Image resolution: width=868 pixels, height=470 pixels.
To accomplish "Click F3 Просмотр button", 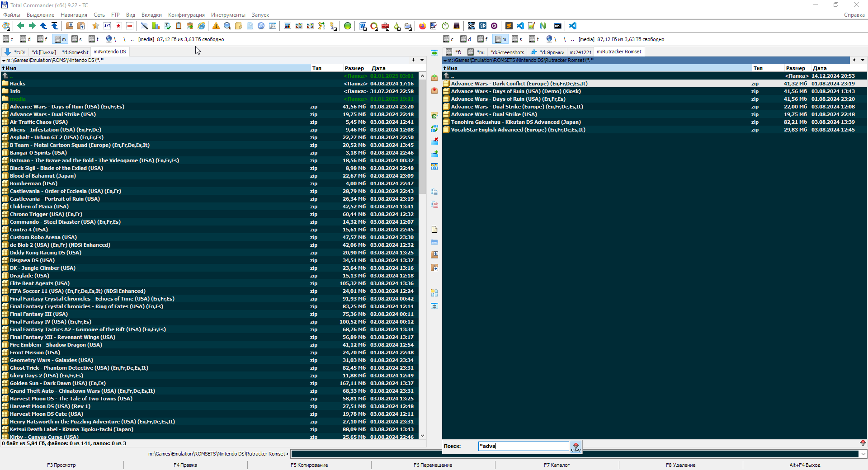I will coord(61,465).
